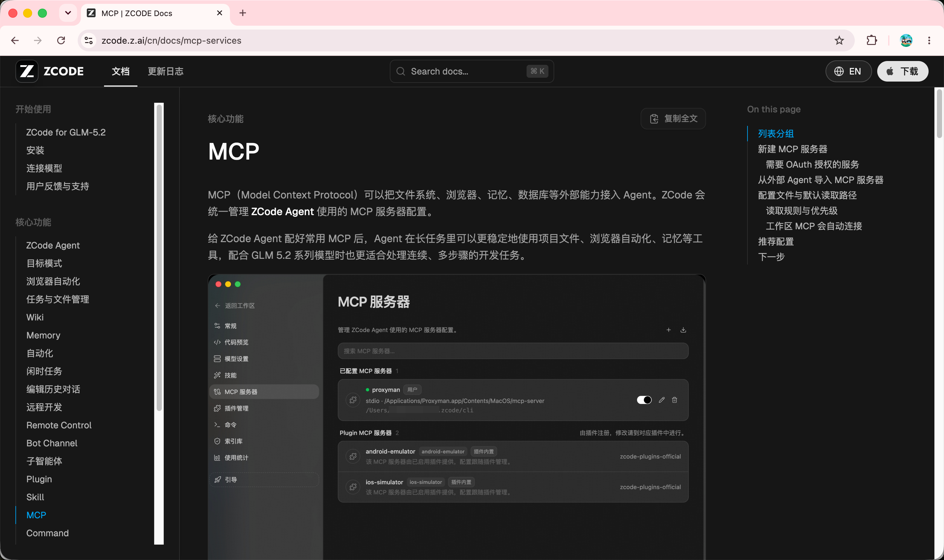Image resolution: width=944 pixels, height=560 pixels.
Task: Click 返回工作区 back arrow in screenshot
Action: coord(217,306)
